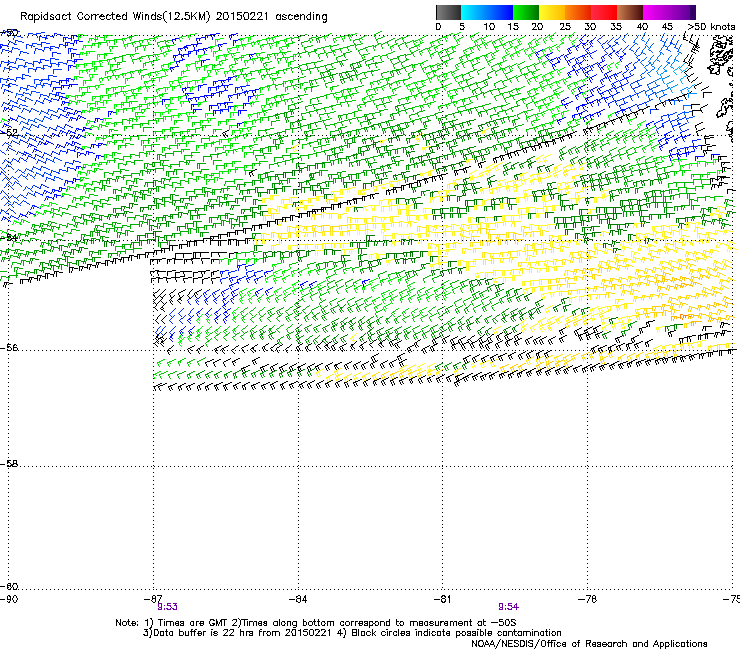Click the -56 latitude label
Screen dimensions: 740x650
[9, 348]
